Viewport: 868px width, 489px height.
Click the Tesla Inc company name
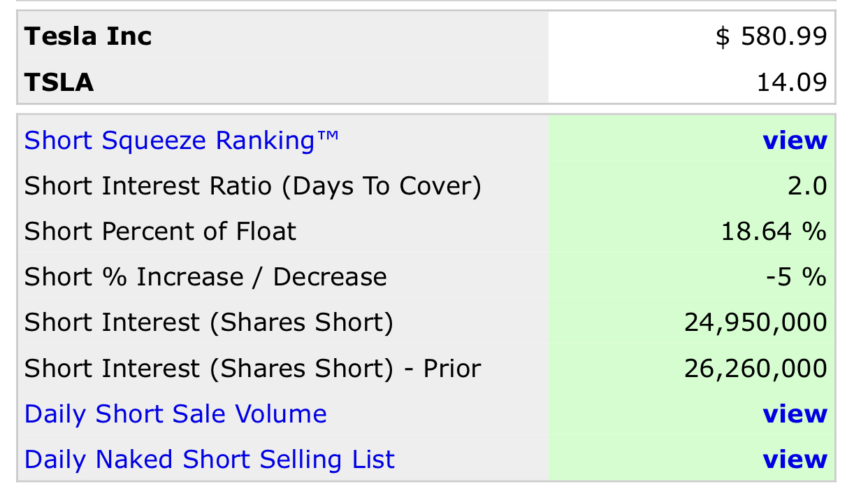[88, 36]
